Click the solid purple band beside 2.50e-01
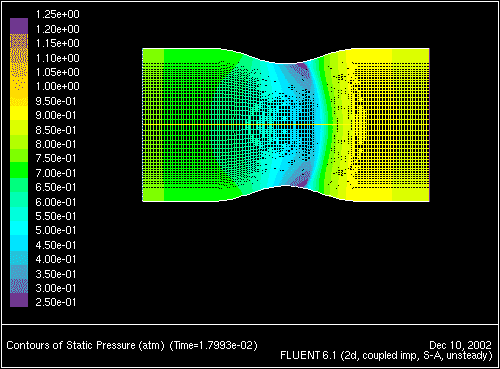Viewport: 500px width, 369px height. tap(19, 300)
